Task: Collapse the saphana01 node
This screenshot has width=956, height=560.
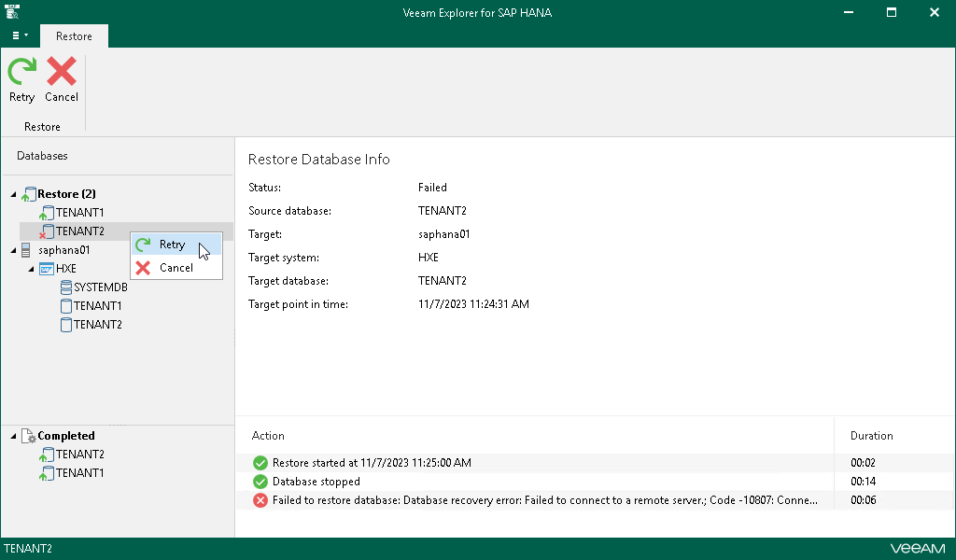Action: 13,249
